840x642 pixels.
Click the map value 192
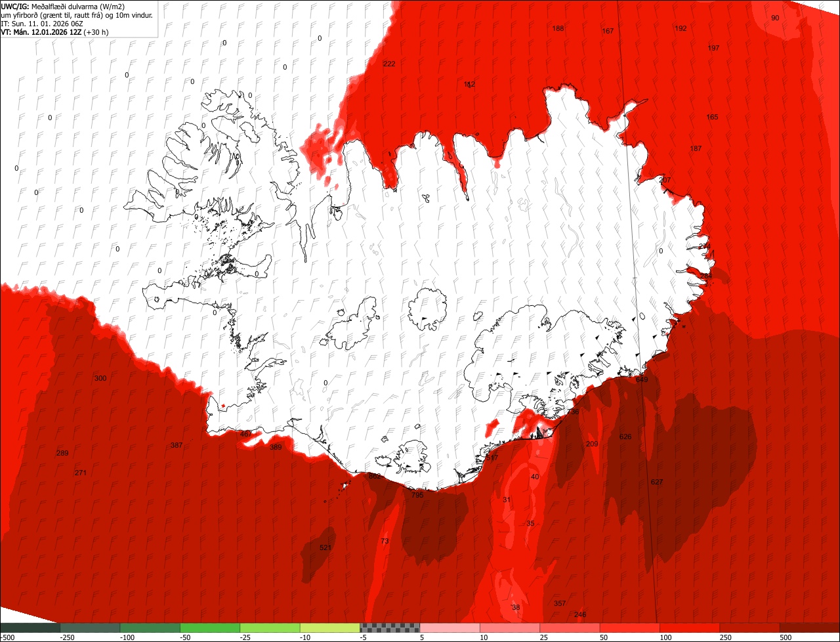681,28
